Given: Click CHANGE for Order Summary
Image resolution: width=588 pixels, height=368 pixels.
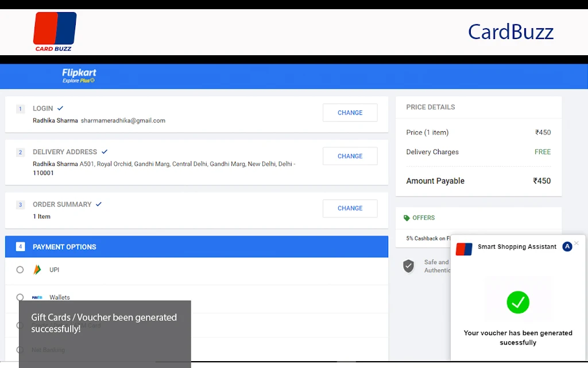Looking at the screenshot, I should coord(350,208).
